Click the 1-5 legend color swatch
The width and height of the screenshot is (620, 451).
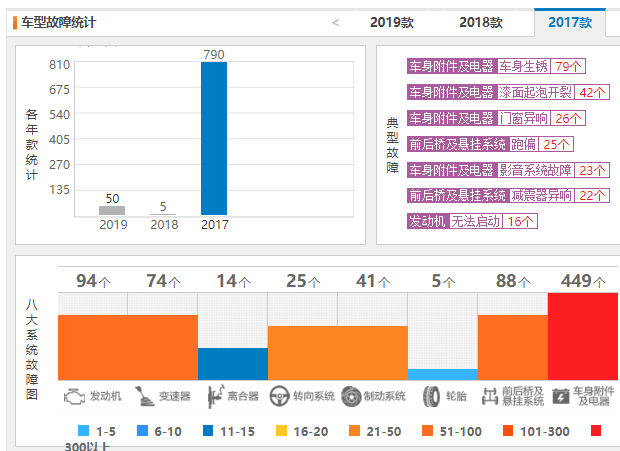(x=83, y=430)
